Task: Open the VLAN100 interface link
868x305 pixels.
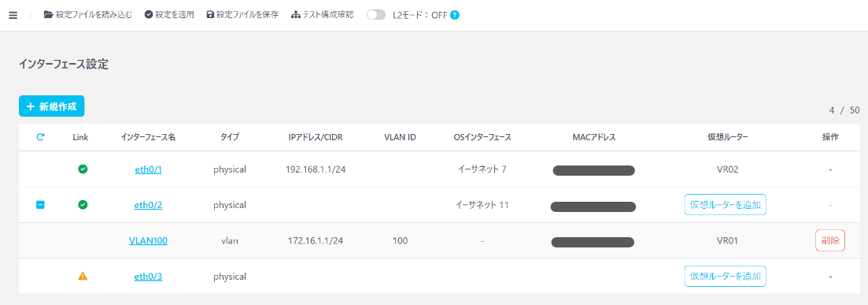Action: [149, 240]
